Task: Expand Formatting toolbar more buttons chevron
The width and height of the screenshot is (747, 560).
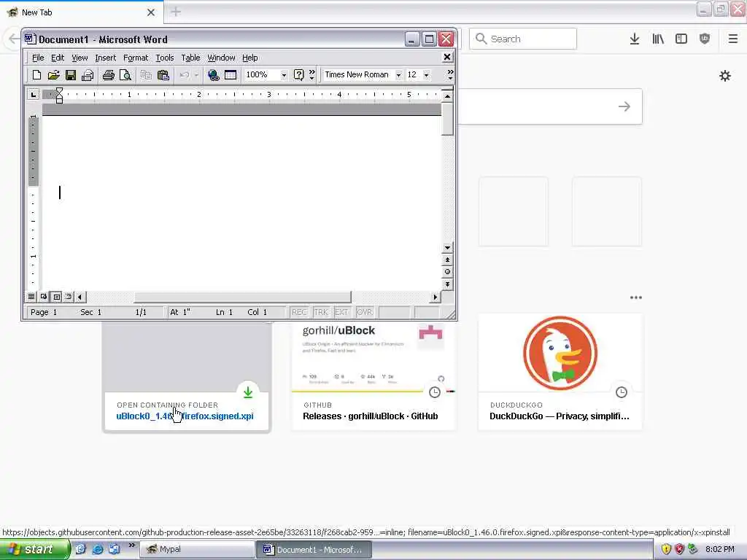Action: 449,75
